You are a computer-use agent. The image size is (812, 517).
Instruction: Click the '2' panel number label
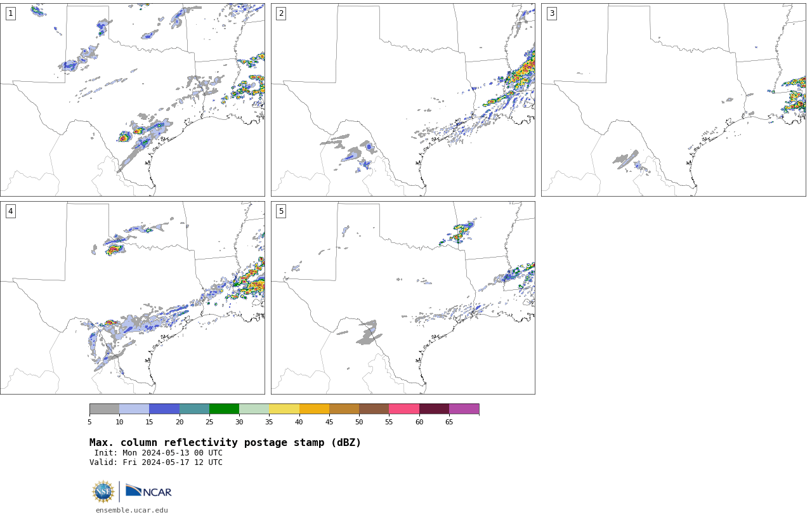tap(281, 13)
